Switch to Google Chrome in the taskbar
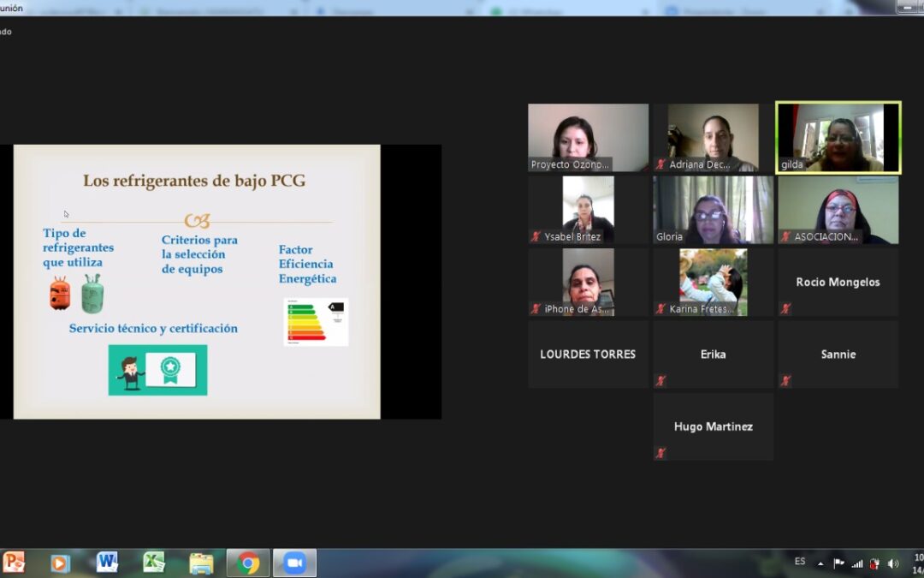Screen dimensions: 924x578 pyautogui.click(x=248, y=563)
